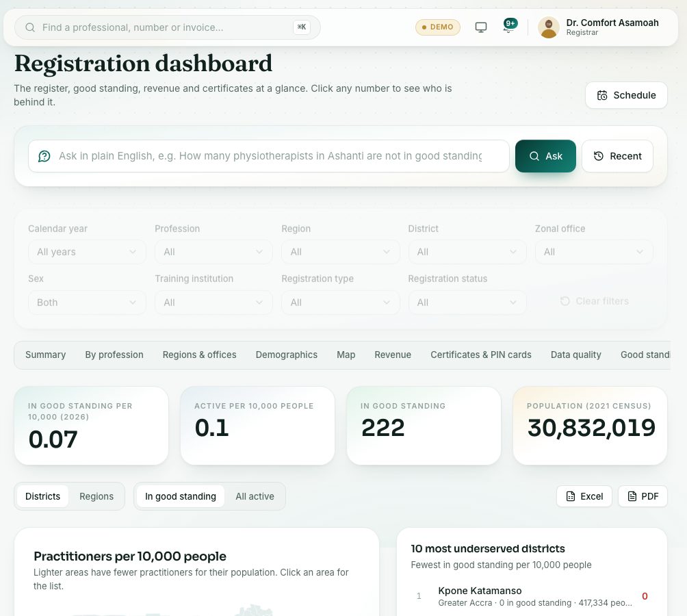Open the Sex dropdown

pos(87,303)
